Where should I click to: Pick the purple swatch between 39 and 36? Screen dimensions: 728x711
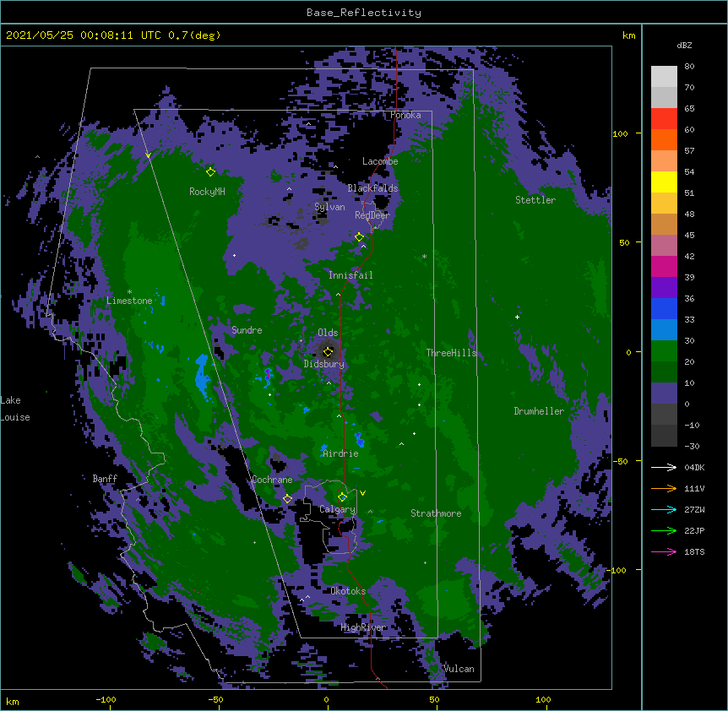[x=664, y=287]
